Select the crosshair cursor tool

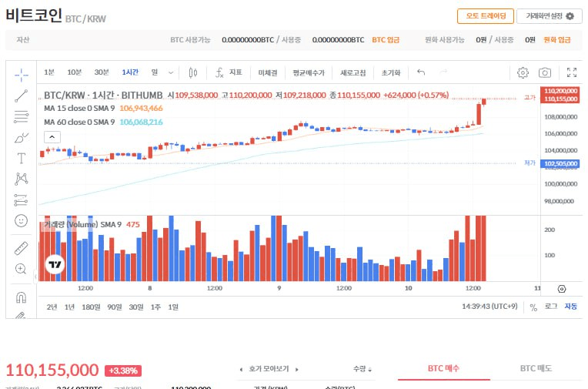coord(22,75)
